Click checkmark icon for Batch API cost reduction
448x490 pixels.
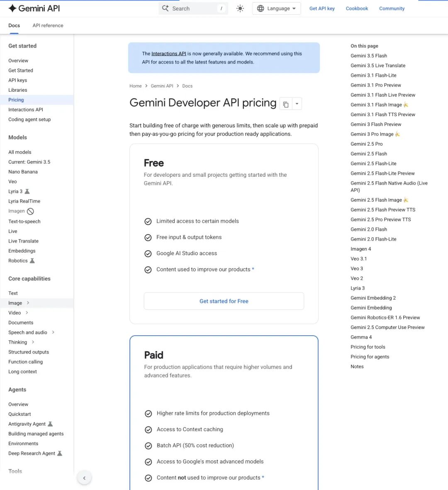pos(149,446)
